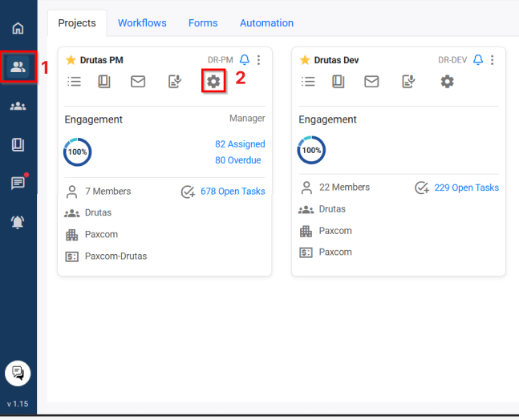The height and width of the screenshot is (420, 519).
Task: Open Drutas PM three-dot menu
Action: pyautogui.click(x=258, y=60)
